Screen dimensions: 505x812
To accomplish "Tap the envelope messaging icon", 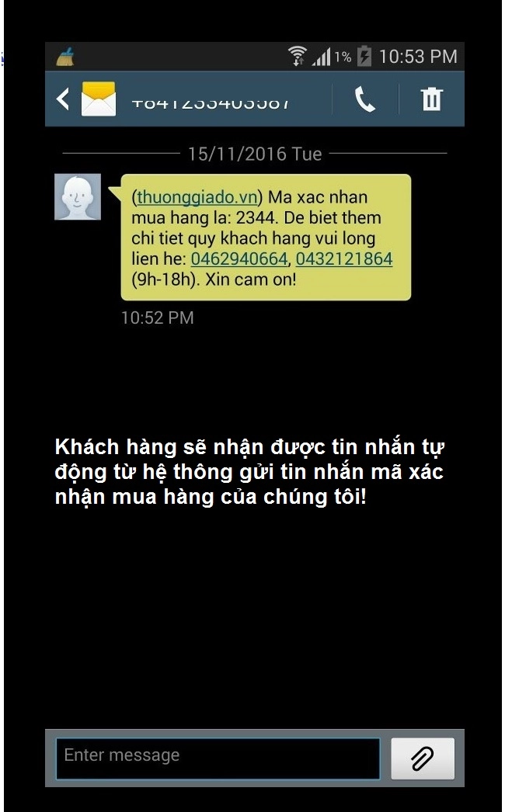I will [x=99, y=99].
